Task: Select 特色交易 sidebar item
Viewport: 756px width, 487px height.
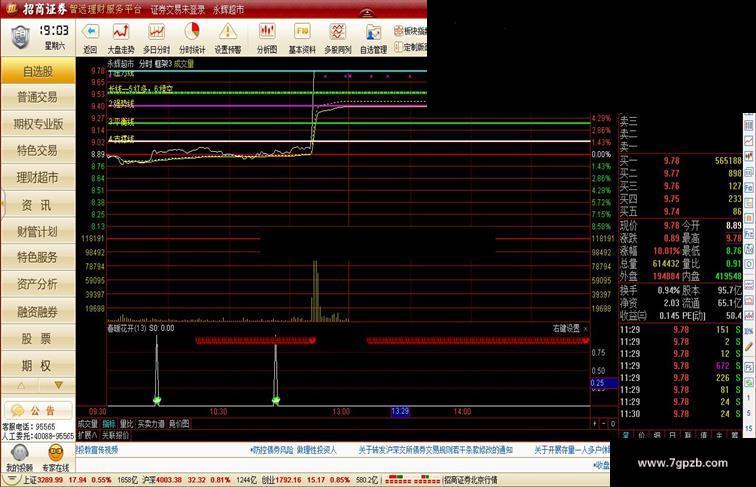Action: [x=38, y=150]
